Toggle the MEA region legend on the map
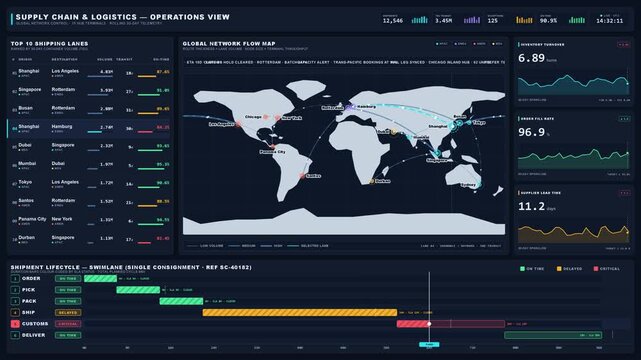The image size is (641, 360). pyautogui.click(x=497, y=44)
